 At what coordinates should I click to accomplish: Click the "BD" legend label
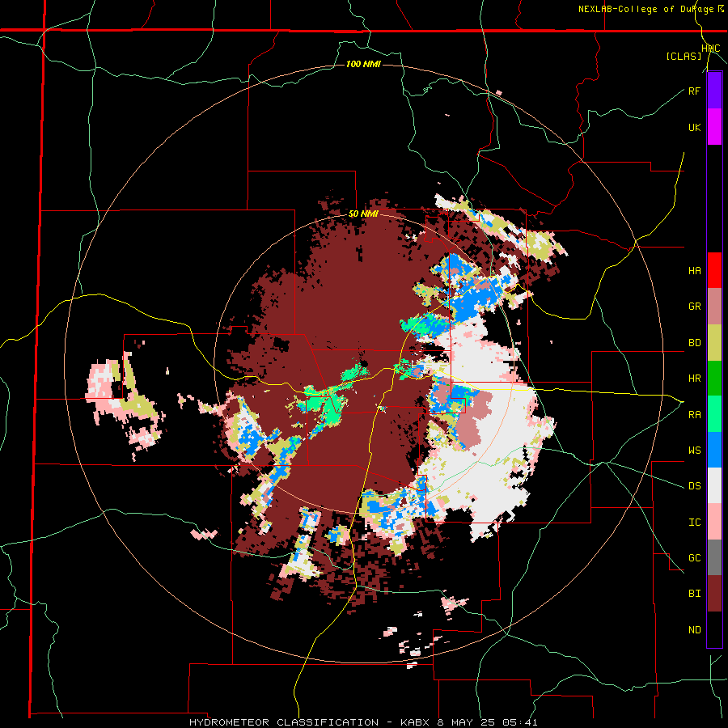(x=694, y=343)
